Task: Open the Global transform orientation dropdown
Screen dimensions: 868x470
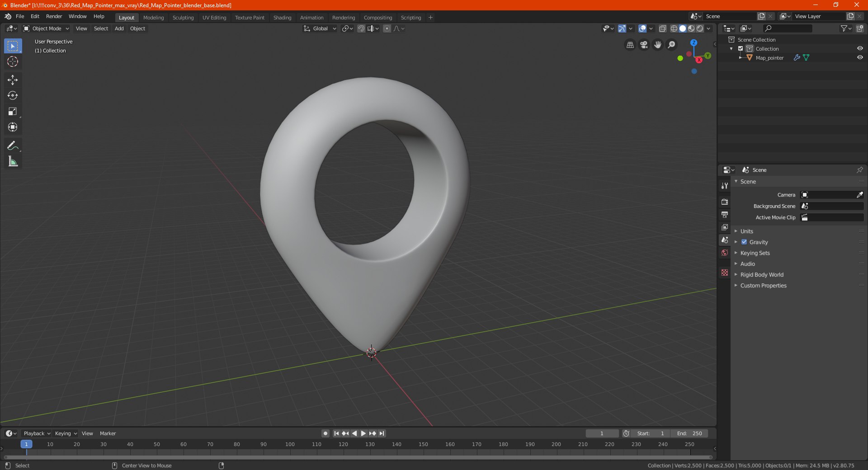Action: [320, 28]
